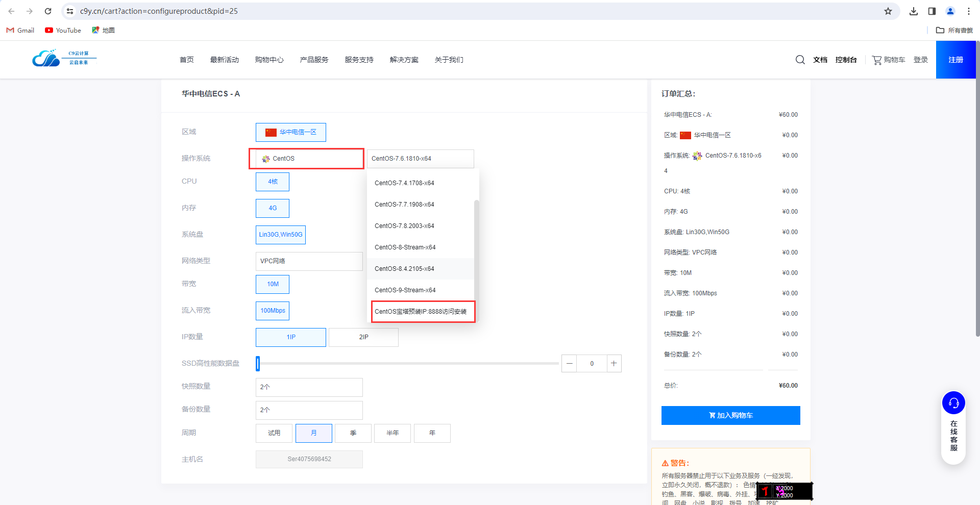This screenshot has width=980, height=505.
Task: Bookmark this page with star icon
Action: [888, 11]
